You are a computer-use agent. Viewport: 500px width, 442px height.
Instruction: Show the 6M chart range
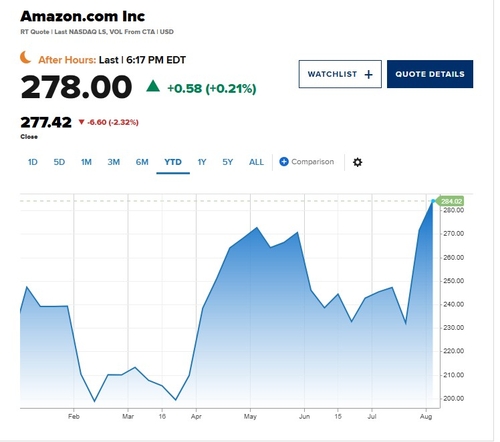point(142,162)
